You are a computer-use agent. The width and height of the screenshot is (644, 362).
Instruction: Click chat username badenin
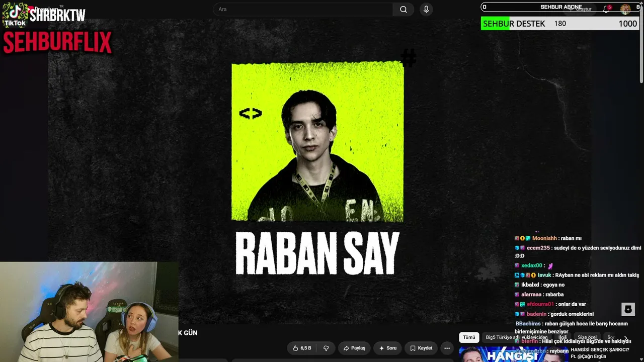click(x=536, y=314)
